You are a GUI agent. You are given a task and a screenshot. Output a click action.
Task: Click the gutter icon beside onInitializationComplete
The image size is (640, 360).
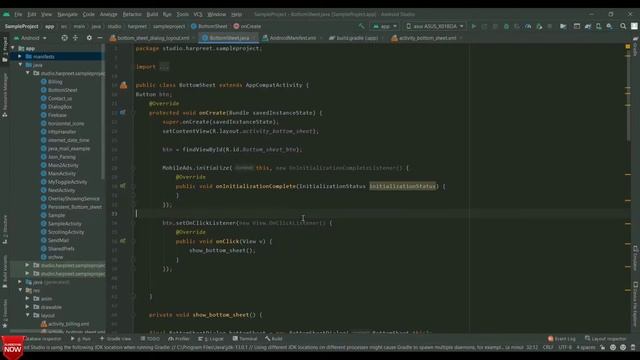(122, 186)
